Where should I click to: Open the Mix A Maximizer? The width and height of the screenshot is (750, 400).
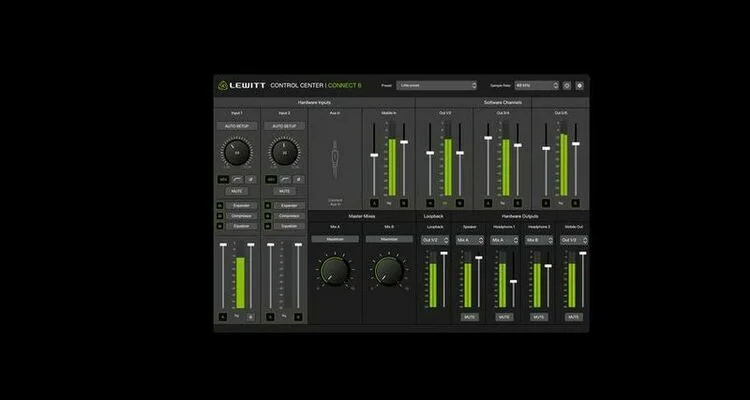pyautogui.click(x=335, y=239)
